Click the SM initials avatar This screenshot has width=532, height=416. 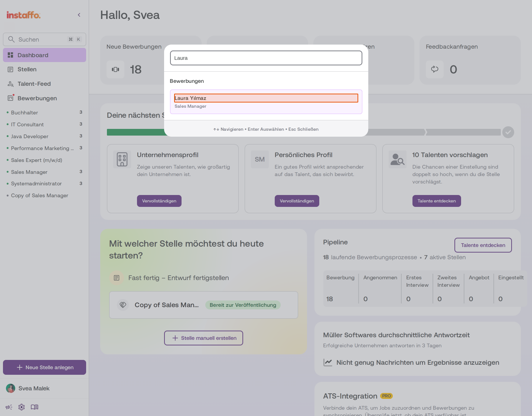(x=260, y=159)
